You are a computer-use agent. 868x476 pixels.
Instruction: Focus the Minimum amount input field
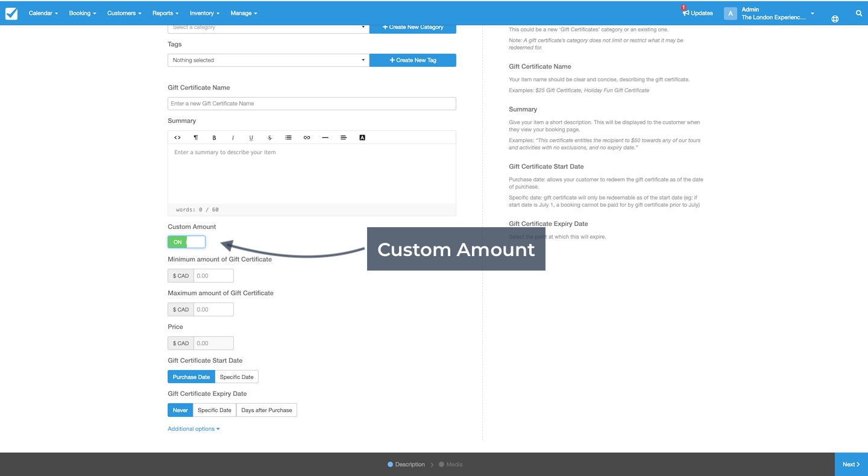(213, 276)
